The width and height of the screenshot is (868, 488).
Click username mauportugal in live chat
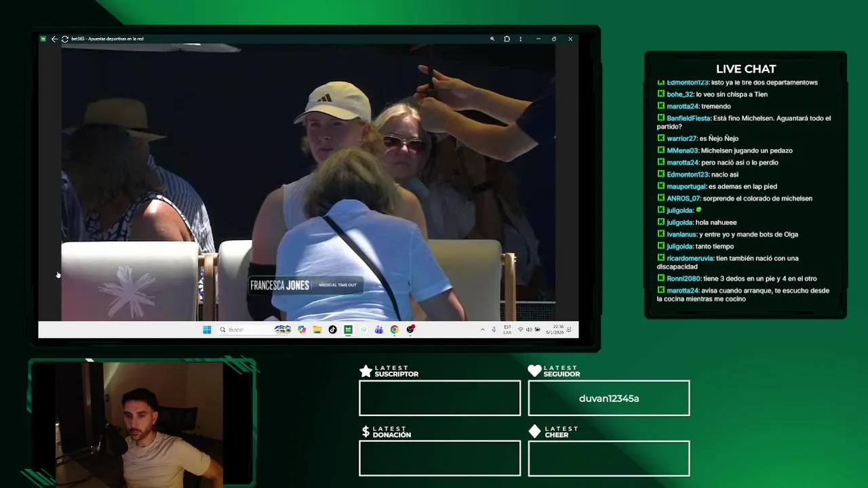(x=687, y=187)
